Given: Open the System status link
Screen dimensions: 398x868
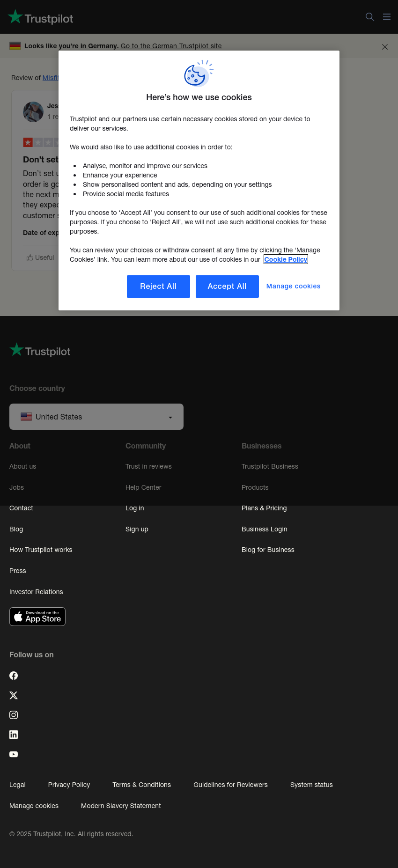Looking at the screenshot, I should coord(311,785).
